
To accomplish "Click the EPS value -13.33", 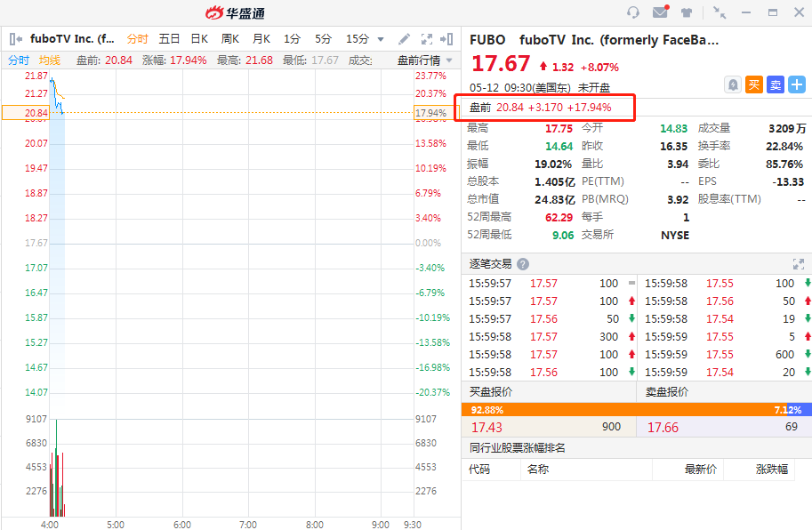I will [x=788, y=182].
